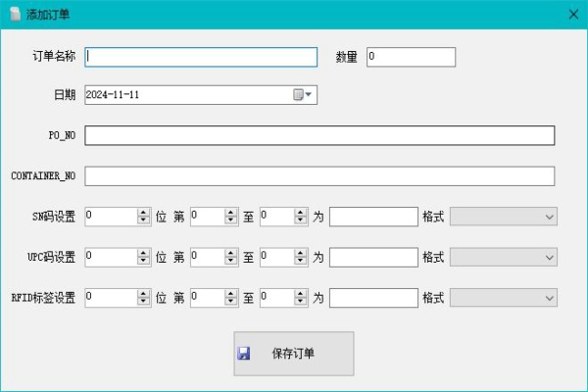Increase SN码设置 至 end value

pos(301,213)
